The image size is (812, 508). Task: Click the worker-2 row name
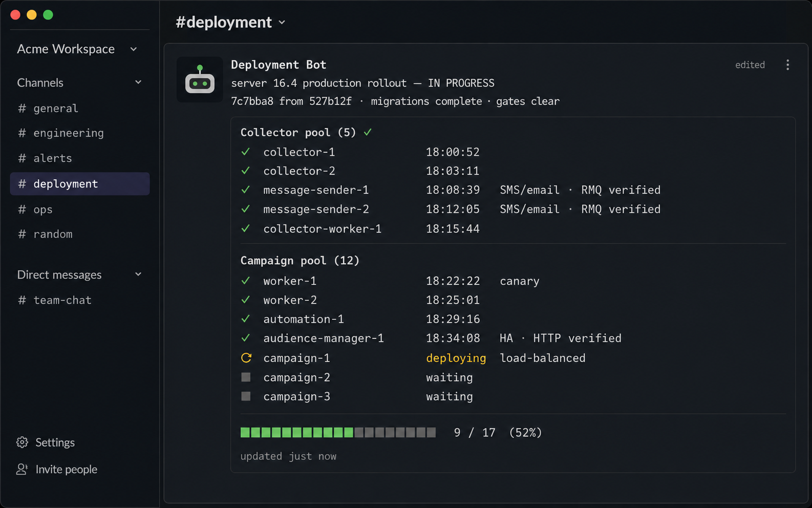(x=290, y=300)
